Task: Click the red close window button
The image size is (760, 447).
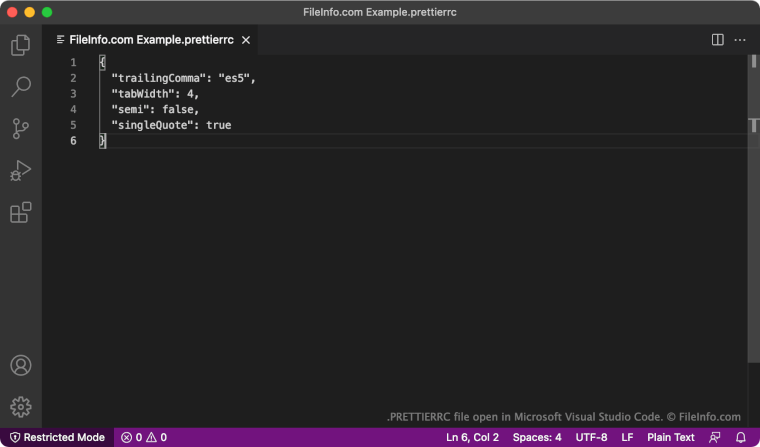Action: point(12,12)
